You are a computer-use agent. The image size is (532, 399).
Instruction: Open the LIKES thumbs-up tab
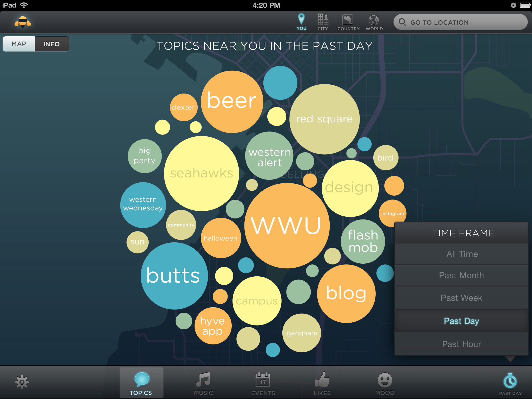pos(322,384)
